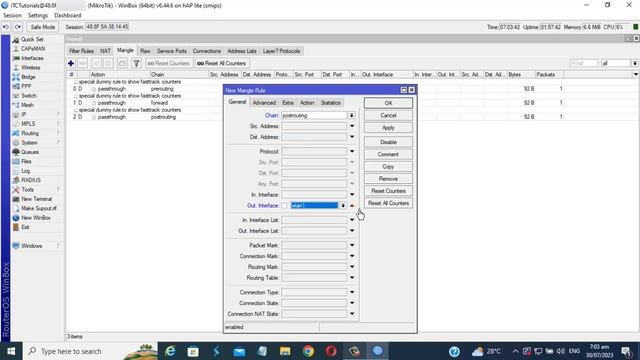The width and height of the screenshot is (640, 360).
Task: Open New Terminal in sidebar
Action: (36, 199)
